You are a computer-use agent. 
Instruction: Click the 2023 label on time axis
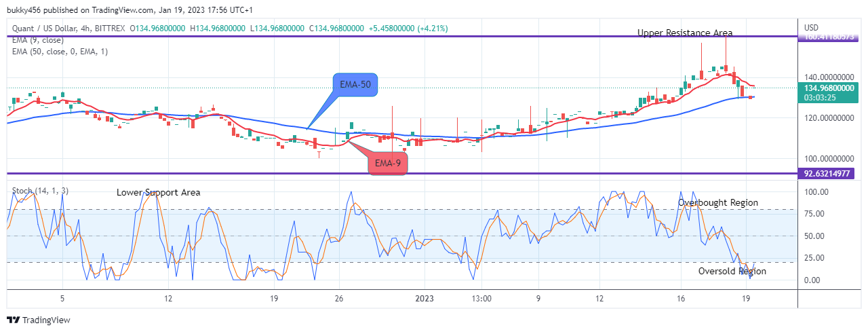[425, 299]
